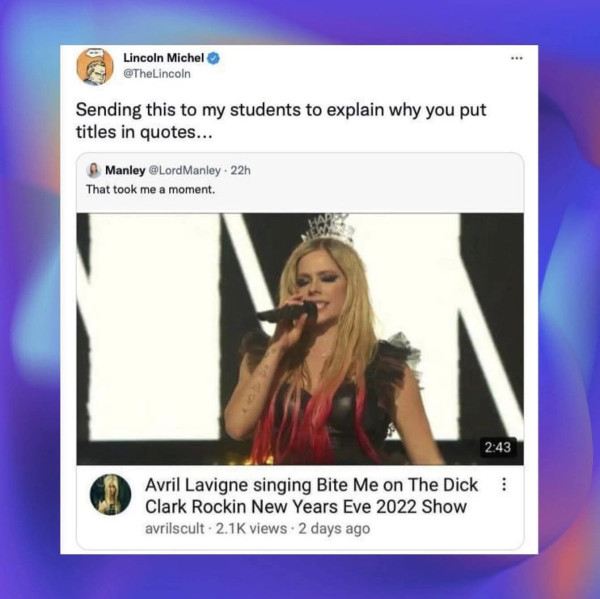Image resolution: width=600 pixels, height=599 pixels.
Task: Click the Lincoln Michel display name
Action: click(x=163, y=58)
